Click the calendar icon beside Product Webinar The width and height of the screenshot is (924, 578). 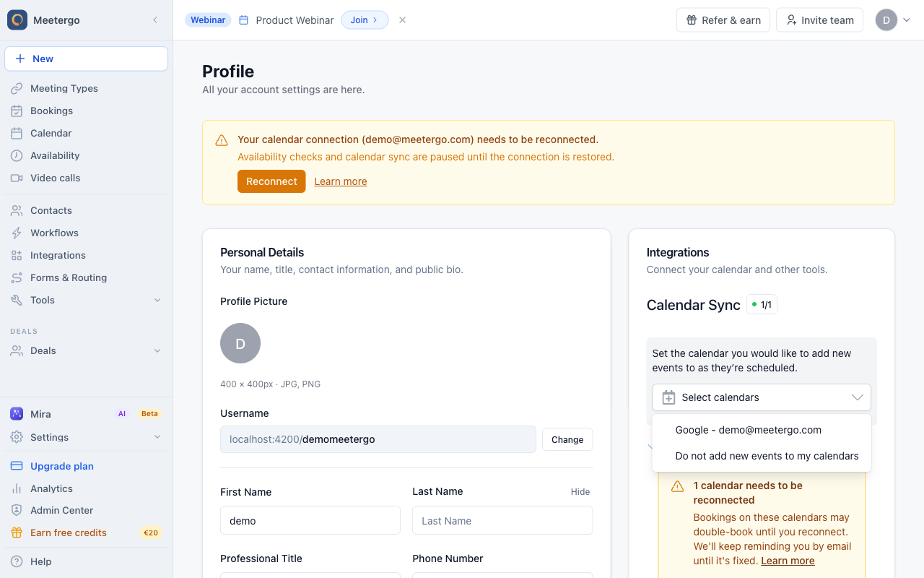244,20
